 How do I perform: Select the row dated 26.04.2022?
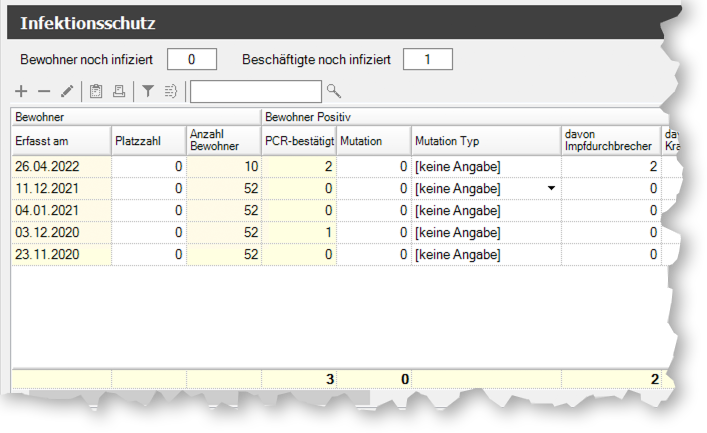(x=60, y=166)
